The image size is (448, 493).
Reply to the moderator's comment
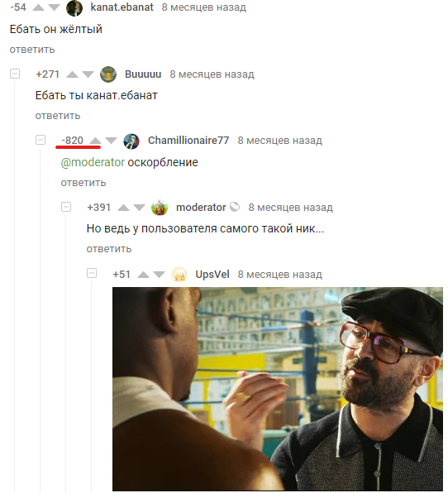pyautogui.click(x=109, y=249)
